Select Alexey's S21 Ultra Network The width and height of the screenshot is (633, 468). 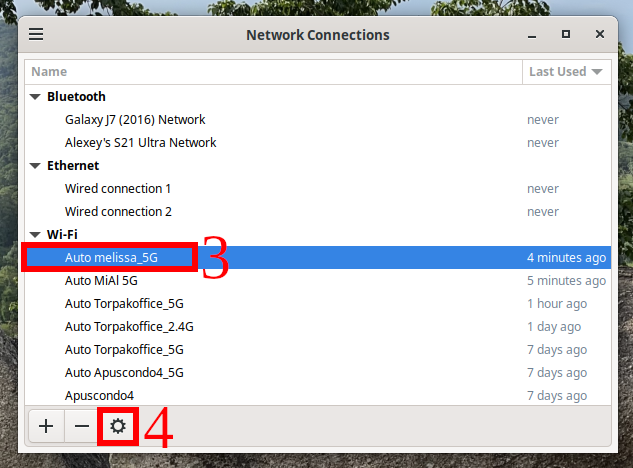click(140, 143)
